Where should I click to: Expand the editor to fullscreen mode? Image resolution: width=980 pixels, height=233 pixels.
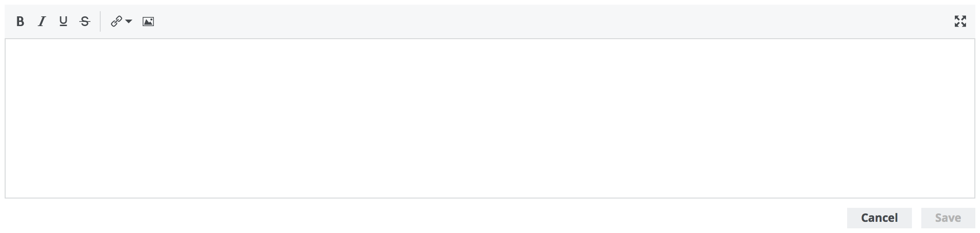(960, 21)
